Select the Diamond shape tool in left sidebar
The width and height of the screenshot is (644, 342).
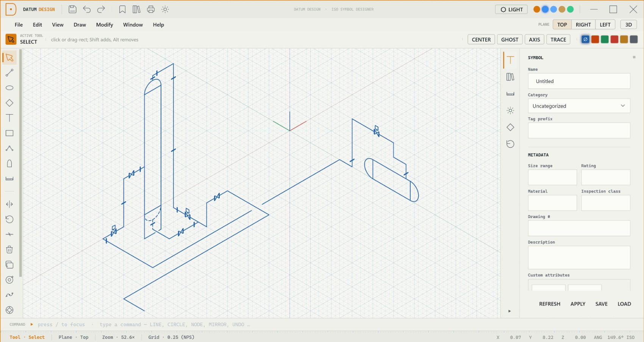9,103
